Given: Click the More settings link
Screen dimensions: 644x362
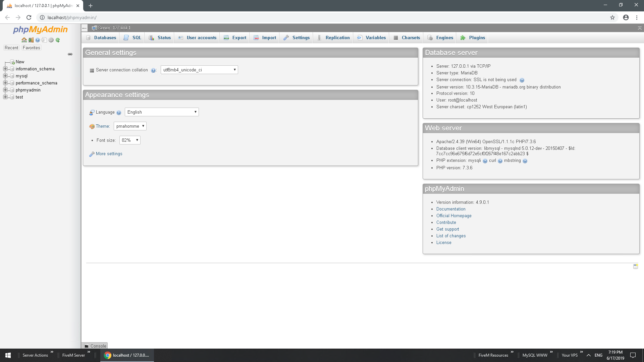Looking at the screenshot, I should click(109, 154).
